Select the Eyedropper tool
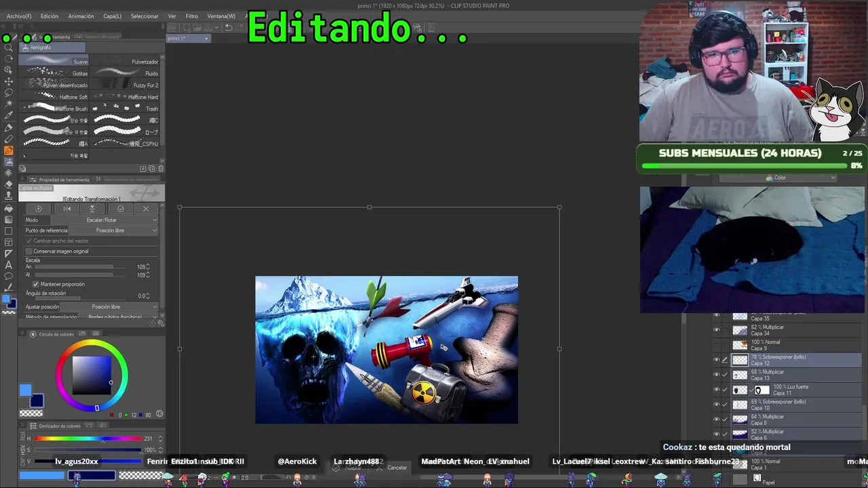 click(x=9, y=116)
